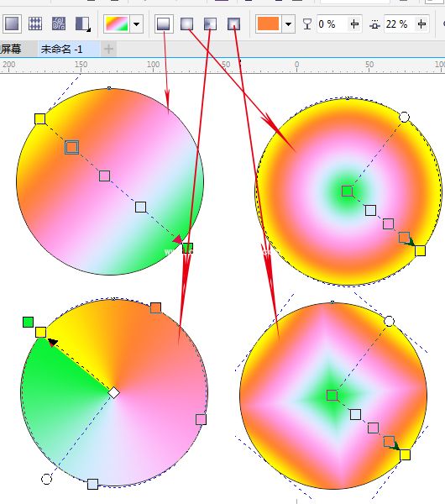445x504 pixels.
Task: Click the node position icon
Action: pyautogui.click(x=374, y=24)
